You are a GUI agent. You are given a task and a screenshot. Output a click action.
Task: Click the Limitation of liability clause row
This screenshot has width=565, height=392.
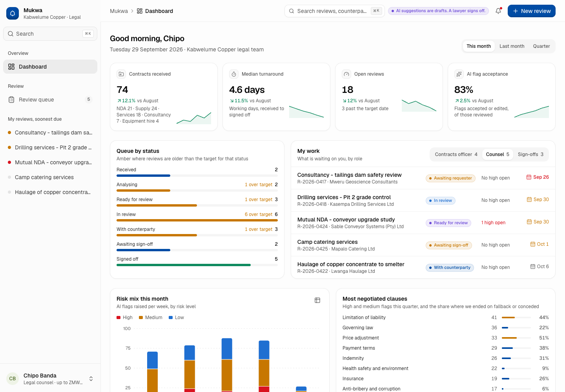[446, 318]
